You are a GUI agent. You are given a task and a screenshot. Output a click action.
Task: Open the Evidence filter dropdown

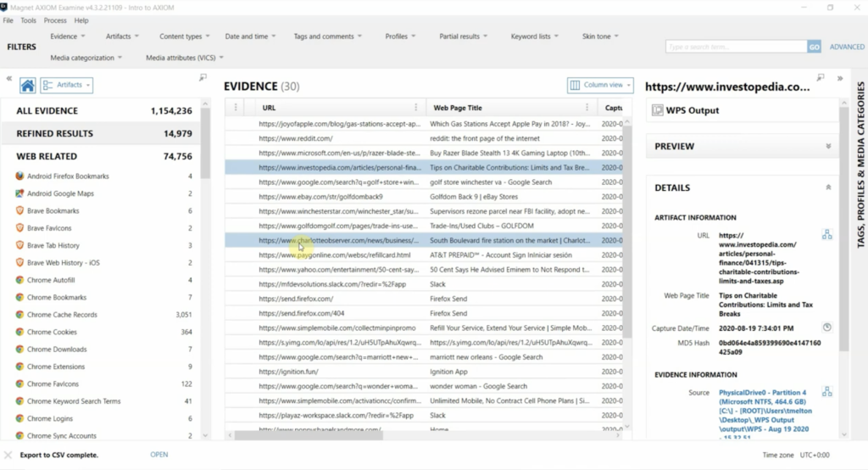pyautogui.click(x=68, y=36)
